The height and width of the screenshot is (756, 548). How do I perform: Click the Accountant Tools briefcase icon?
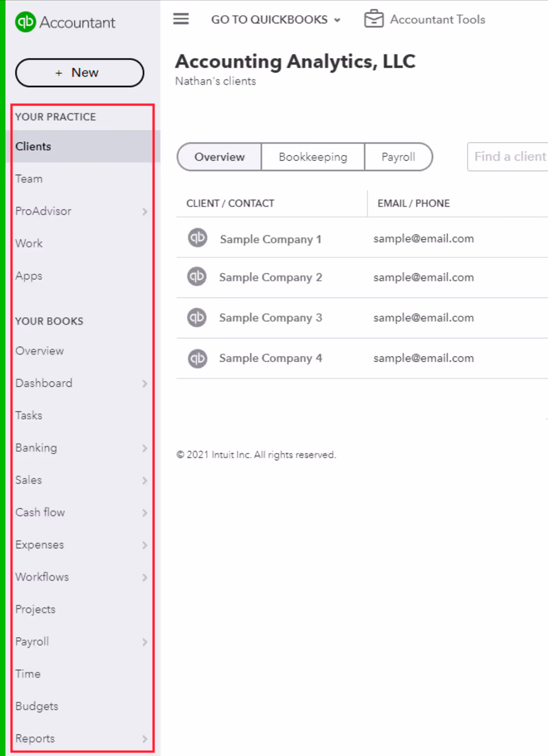pos(374,19)
